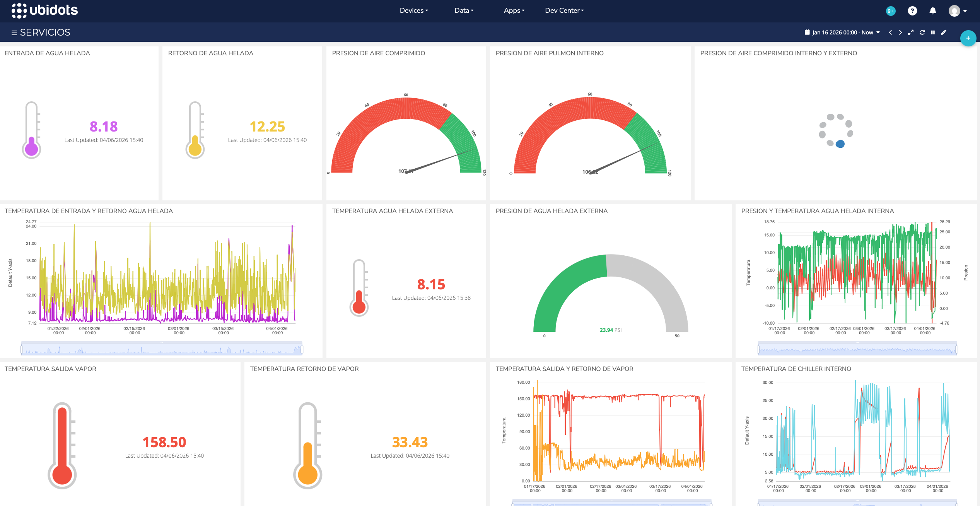This screenshot has width=980, height=506.
Task: Click the fullscreen expand dashboard icon
Action: 911,32
